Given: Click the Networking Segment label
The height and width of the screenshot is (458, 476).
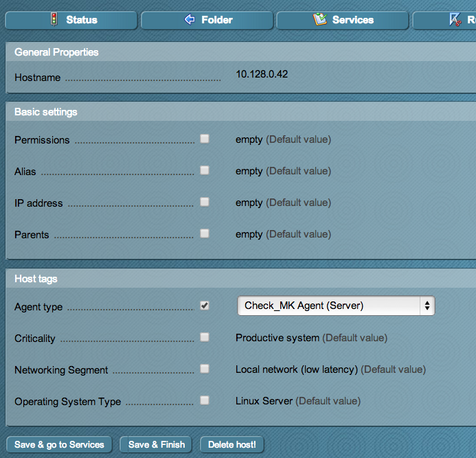Looking at the screenshot, I should [x=61, y=370].
